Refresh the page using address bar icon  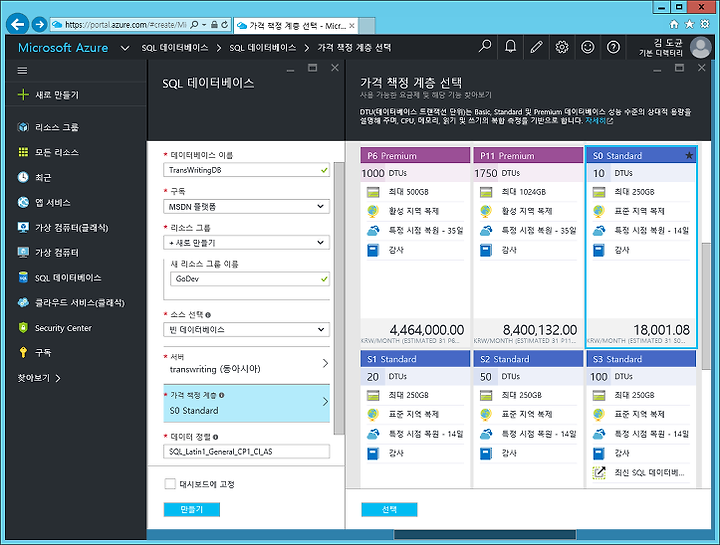click(225, 25)
